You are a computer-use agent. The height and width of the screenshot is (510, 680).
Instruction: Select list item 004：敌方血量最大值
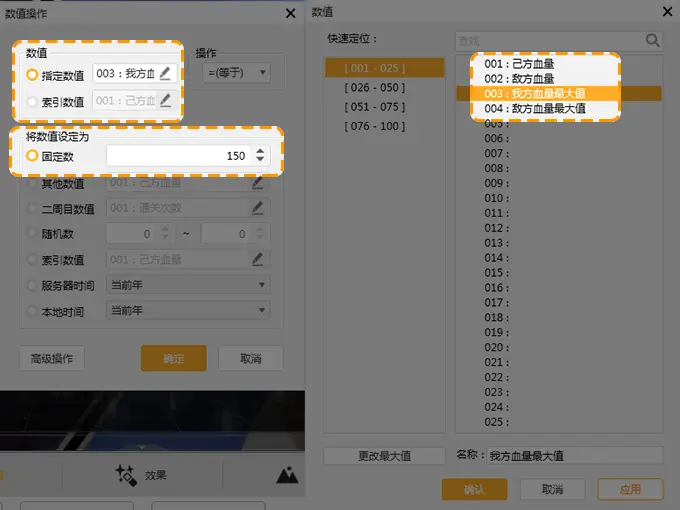(x=535, y=108)
